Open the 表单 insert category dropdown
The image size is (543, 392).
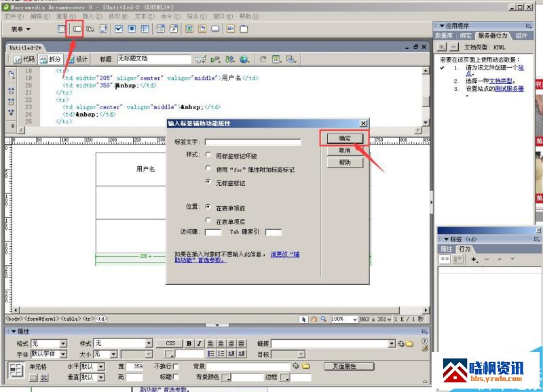click(21, 29)
